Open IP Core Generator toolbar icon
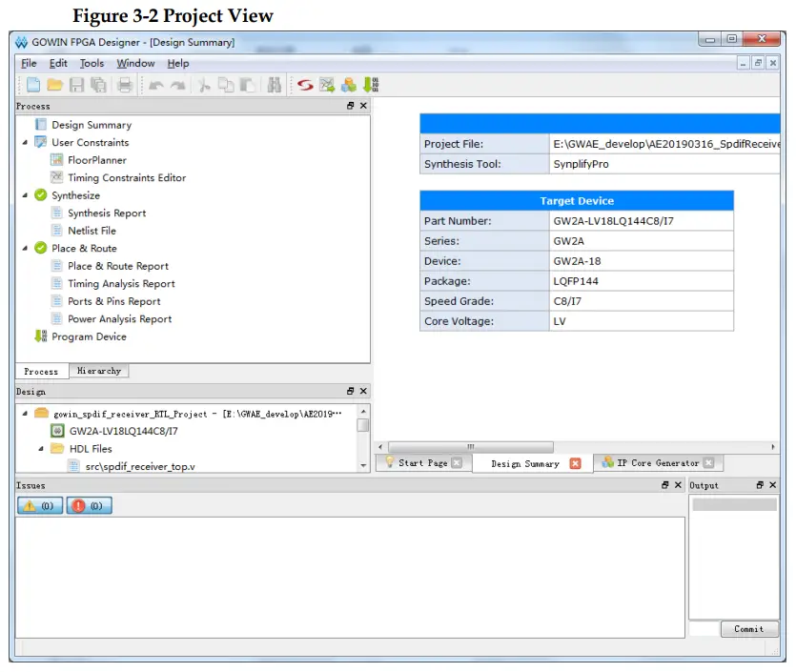 pyautogui.click(x=349, y=85)
